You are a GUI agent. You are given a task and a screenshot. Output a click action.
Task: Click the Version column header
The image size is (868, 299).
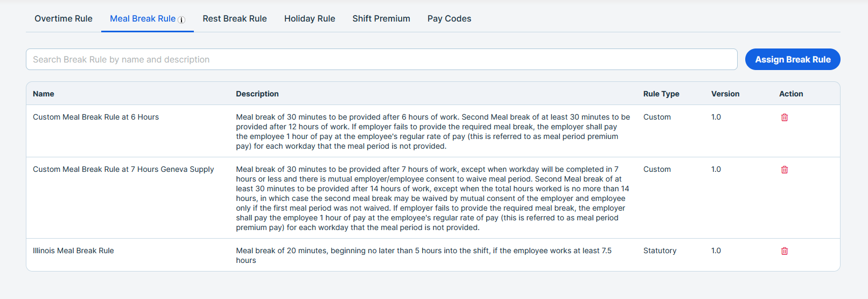pos(725,94)
